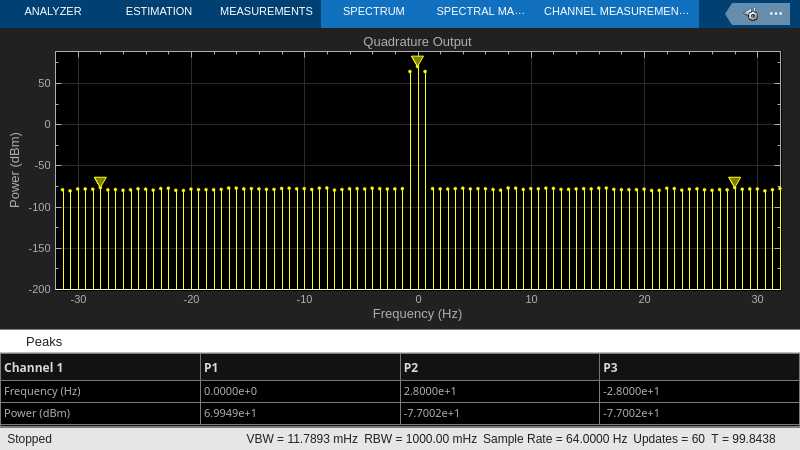The image size is (800, 450).
Task: Click the peak marker triangle near -28 Hz
Action: [x=100, y=182]
